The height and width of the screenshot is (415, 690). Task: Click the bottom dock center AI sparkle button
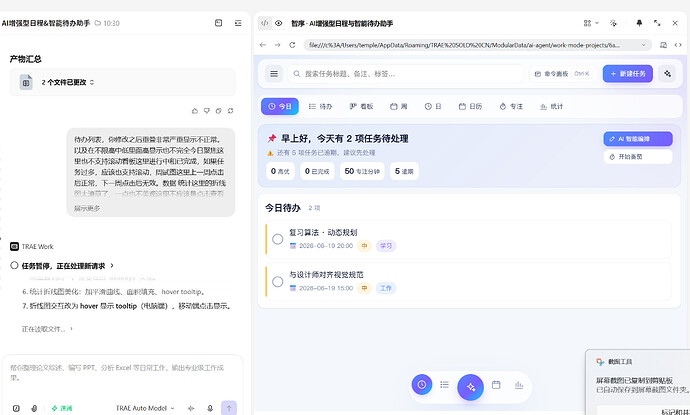470,387
